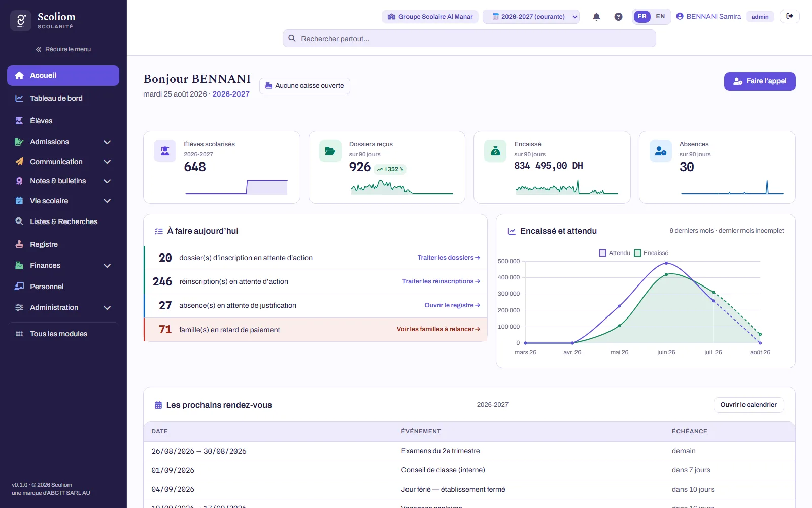Click the Dossiers reçus folder icon
This screenshot has width=812, height=508.
pos(330,151)
